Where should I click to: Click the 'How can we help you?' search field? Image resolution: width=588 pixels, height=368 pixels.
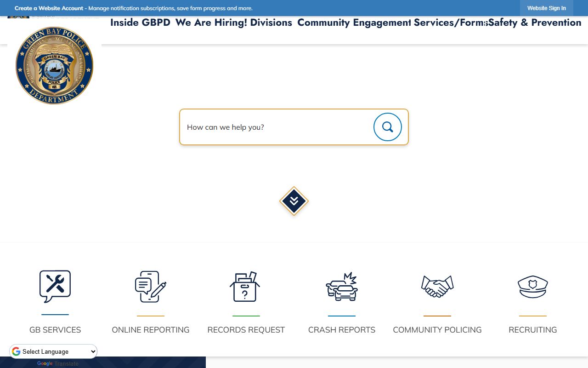276,127
